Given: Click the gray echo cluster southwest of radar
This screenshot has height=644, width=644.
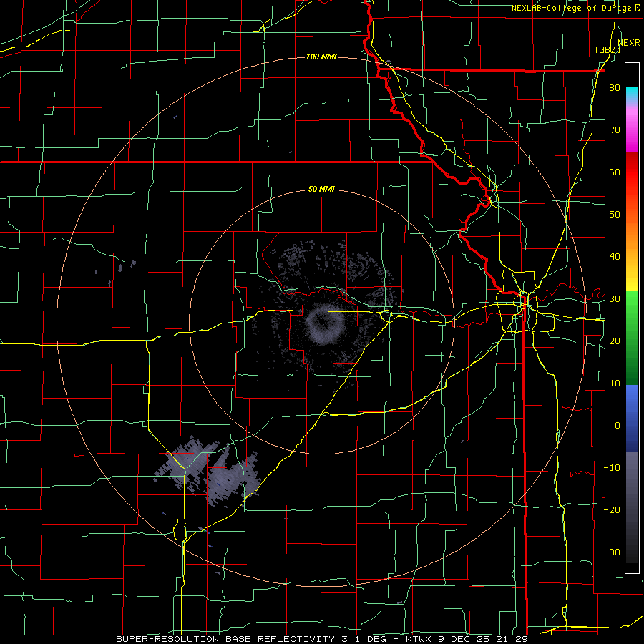Looking at the screenshot, I should pyautogui.click(x=208, y=471).
